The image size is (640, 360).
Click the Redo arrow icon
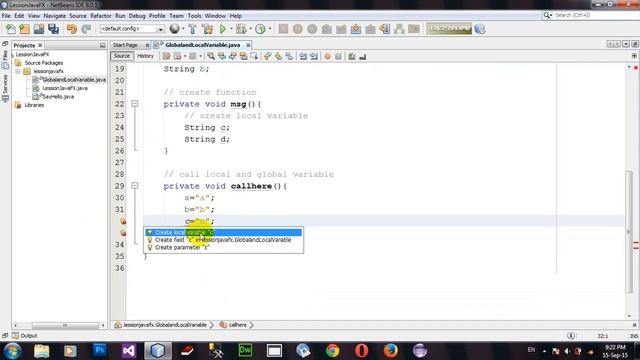[x=86, y=29]
